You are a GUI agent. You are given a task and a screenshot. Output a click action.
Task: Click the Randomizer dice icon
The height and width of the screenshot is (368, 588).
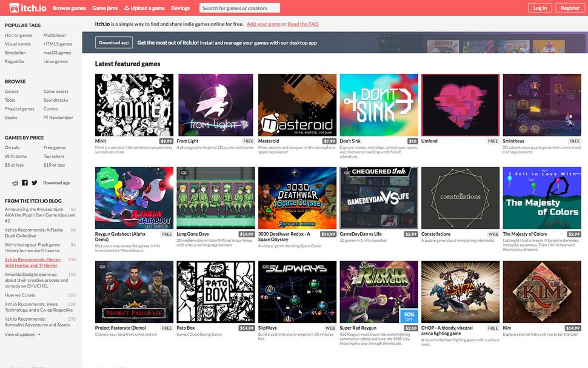pos(45,117)
